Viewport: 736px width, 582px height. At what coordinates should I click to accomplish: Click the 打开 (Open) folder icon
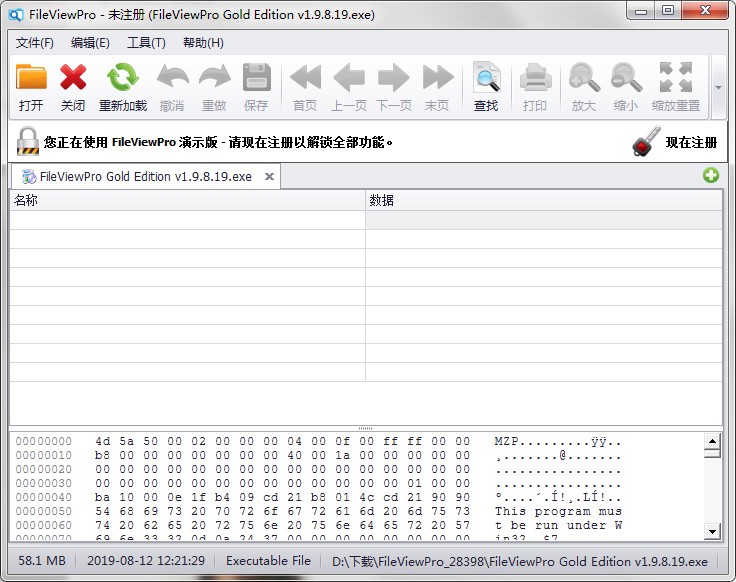(31, 77)
